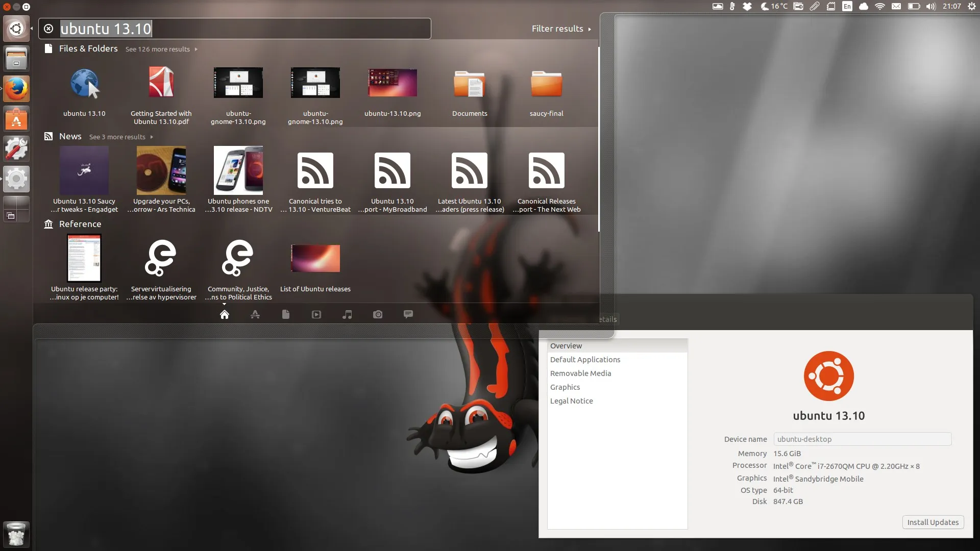
Task: Open Dropbox indicator in top panel
Action: [747, 7]
